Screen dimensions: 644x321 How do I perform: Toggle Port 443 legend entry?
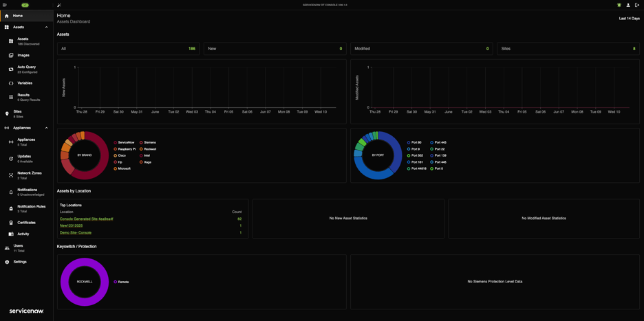coord(439,142)
